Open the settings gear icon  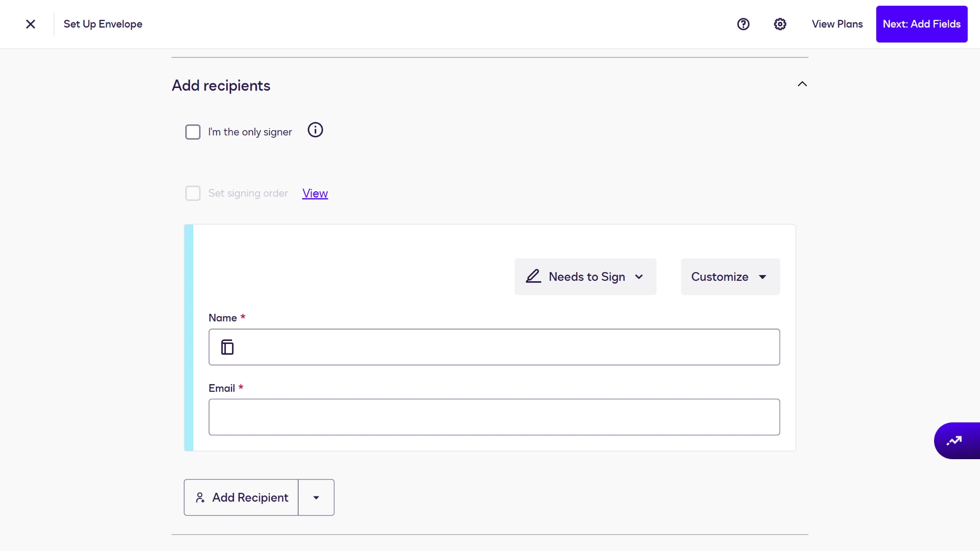[780, 24]
